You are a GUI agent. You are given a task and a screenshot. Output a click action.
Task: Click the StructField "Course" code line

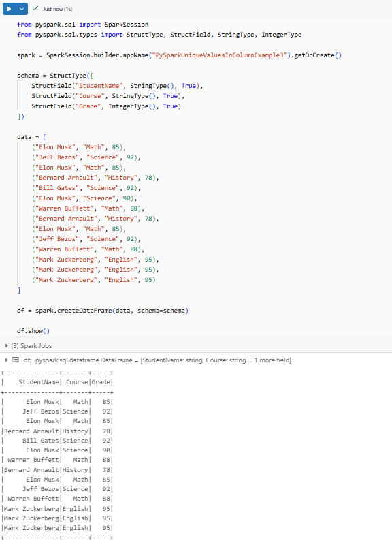tap(108, 96)
